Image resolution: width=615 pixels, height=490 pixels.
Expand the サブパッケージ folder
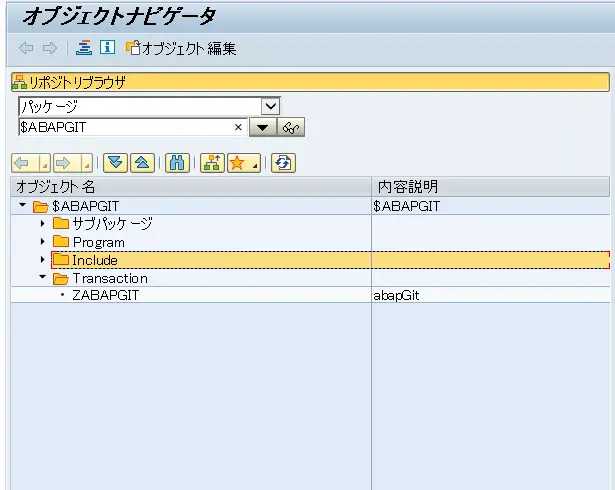[x=43, y=224]
